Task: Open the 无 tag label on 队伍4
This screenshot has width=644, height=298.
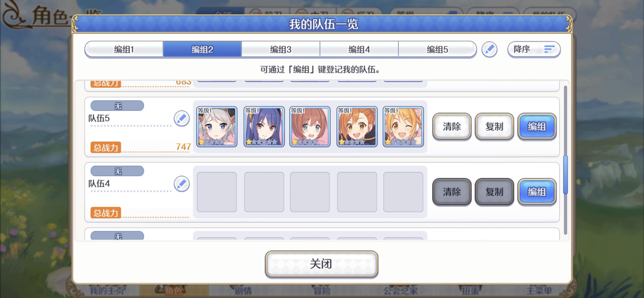Action: pyautogui.click(x=117, y=171)
